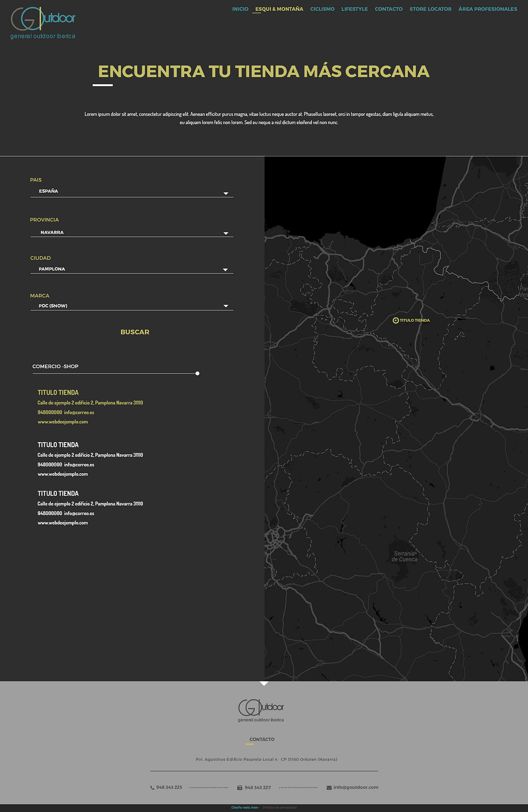Open the Ciudad dropdown showing Pamplona
The height and width of the screenshot is (812, 528).
[x=131, y=269]
